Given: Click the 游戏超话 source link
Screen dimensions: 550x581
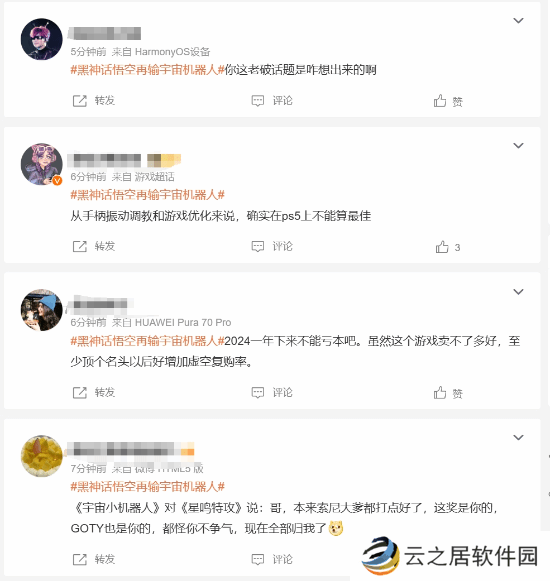Looking at the screenshot, I should [x=154, y=177].
